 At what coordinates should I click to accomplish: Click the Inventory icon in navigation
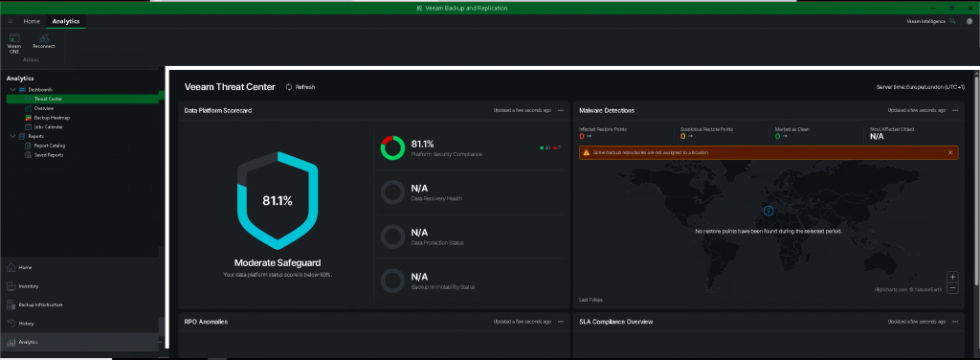11,286
